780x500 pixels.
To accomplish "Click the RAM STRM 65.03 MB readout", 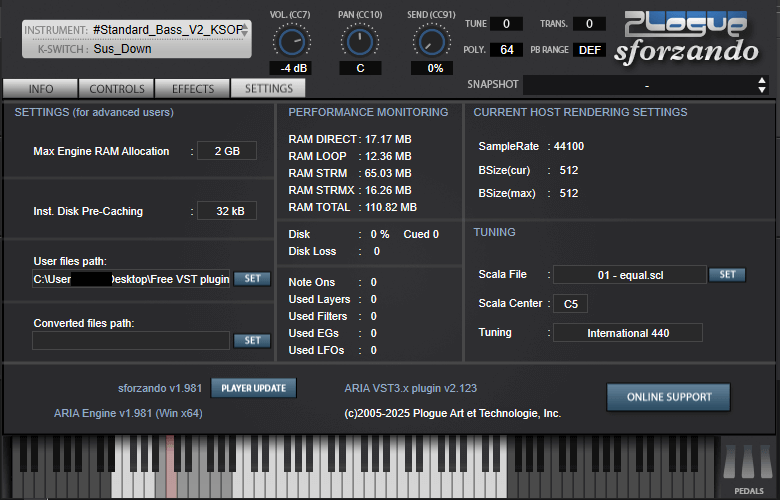I will click(x=350, y=173).
